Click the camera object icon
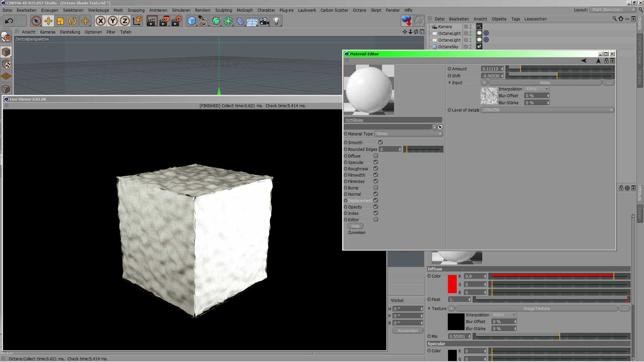 tap(264, 21)
